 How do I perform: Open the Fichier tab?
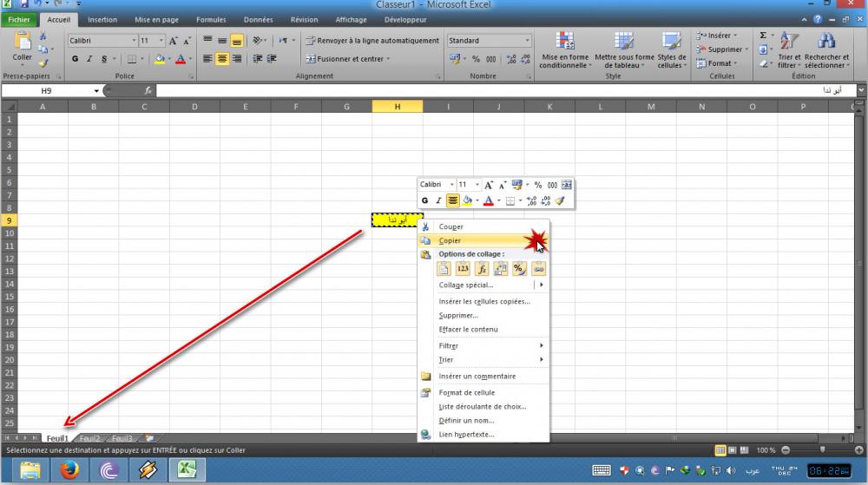click(x=19, y=20)
